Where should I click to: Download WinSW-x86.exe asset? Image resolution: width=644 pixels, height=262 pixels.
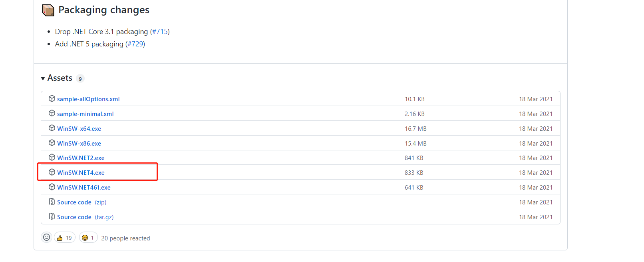(79, 144)
